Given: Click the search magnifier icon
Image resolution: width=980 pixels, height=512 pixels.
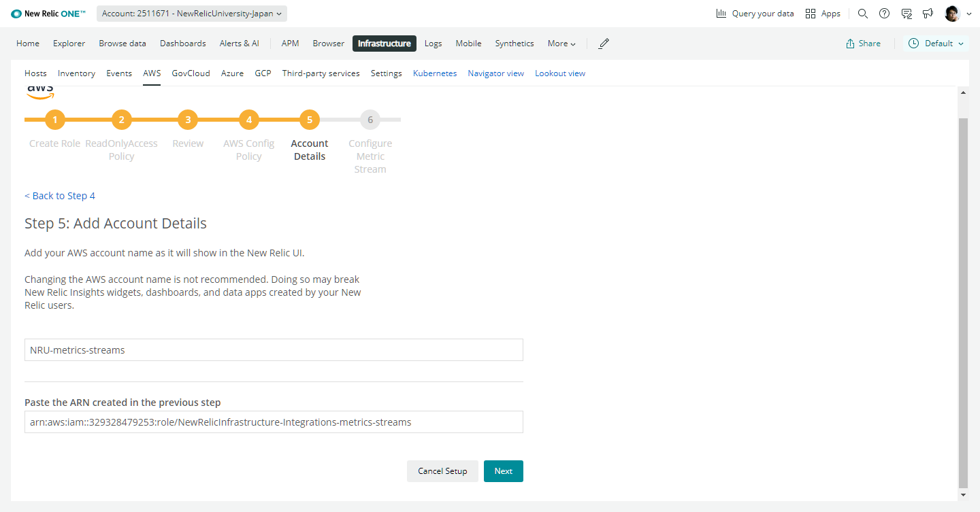Looking at the screenshot, I should coord(863,14).
